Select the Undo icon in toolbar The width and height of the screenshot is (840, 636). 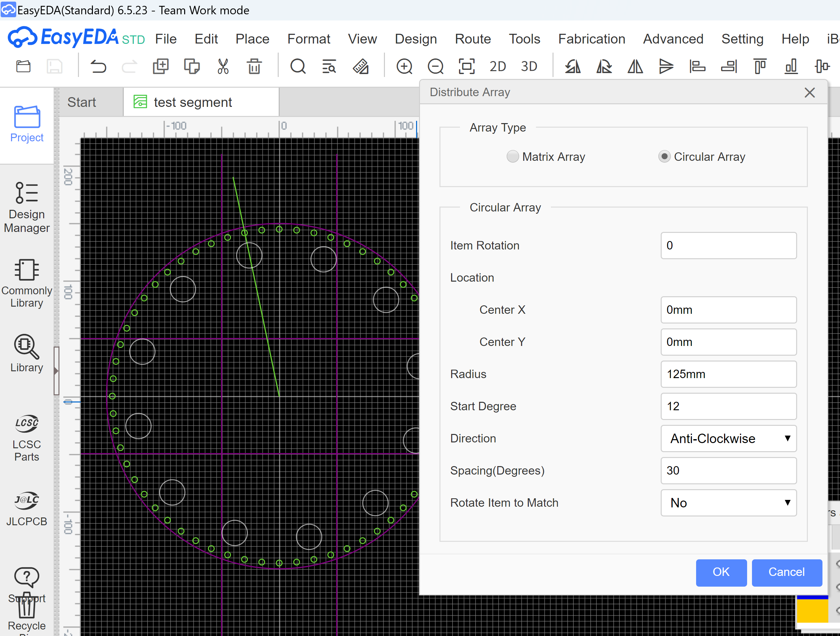pos(99,68)
